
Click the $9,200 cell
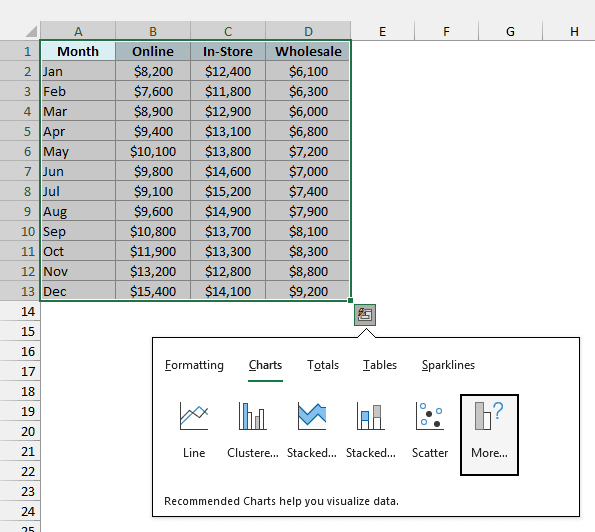[x=308, y=291]
